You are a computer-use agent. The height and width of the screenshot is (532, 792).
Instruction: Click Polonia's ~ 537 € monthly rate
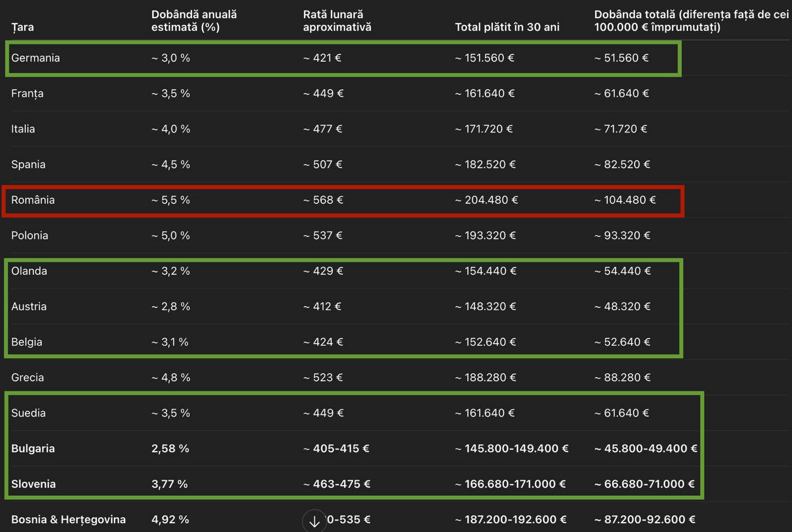[x=322, y=236]
